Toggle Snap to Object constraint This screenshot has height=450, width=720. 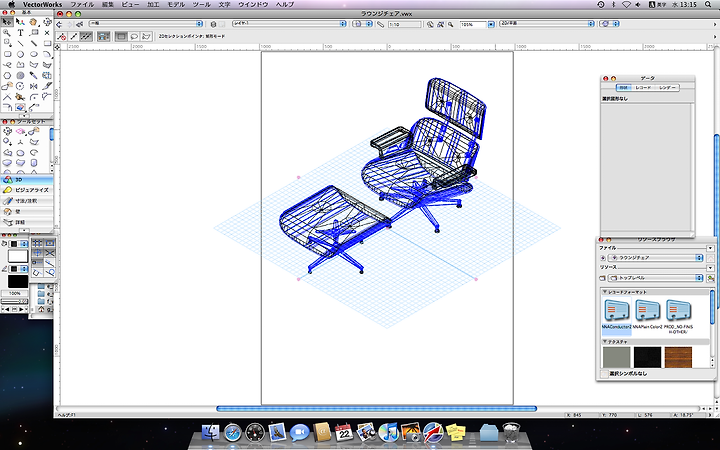tap(50, 243)
